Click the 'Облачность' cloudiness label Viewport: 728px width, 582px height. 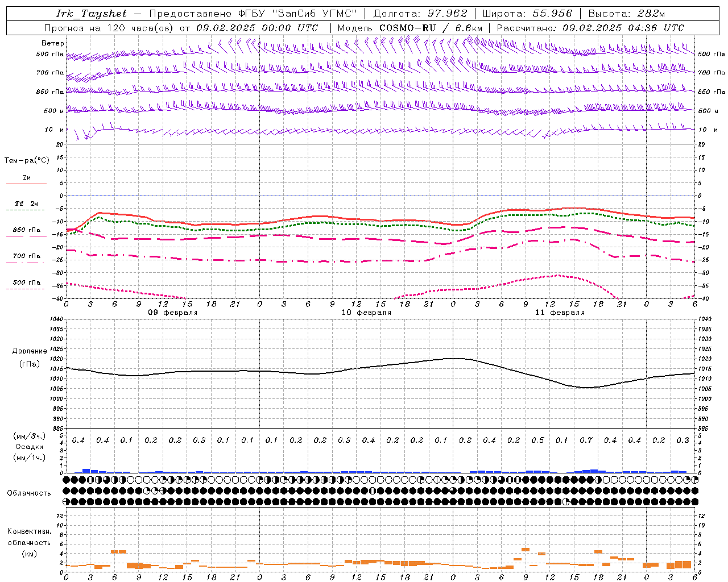pyautogui.click(x=29, y=493)
